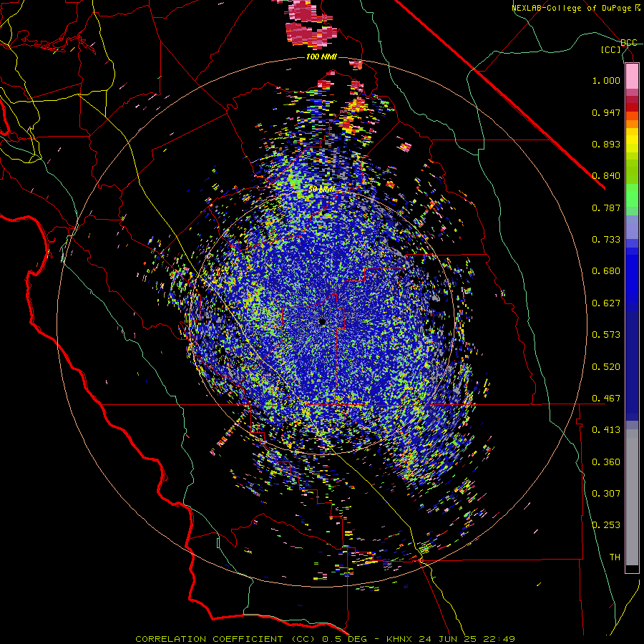
Task: Click the 0.787 legend value
Action: coord(606,208)
